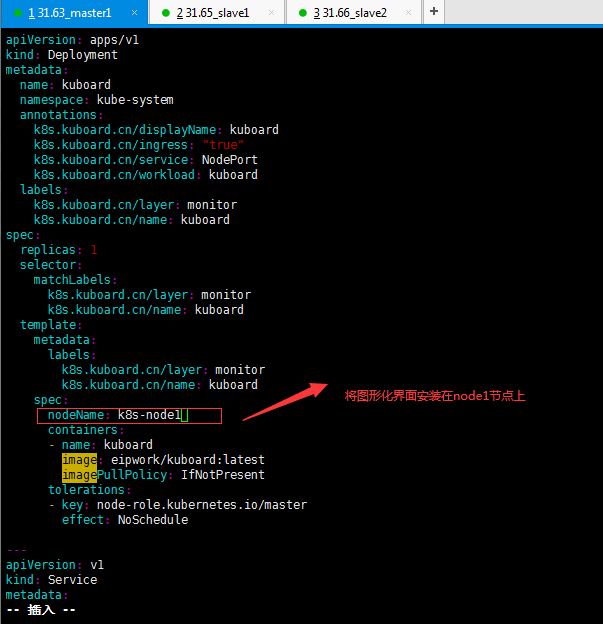Close the 31.65_slave1 tab

(x=271, y=13)
